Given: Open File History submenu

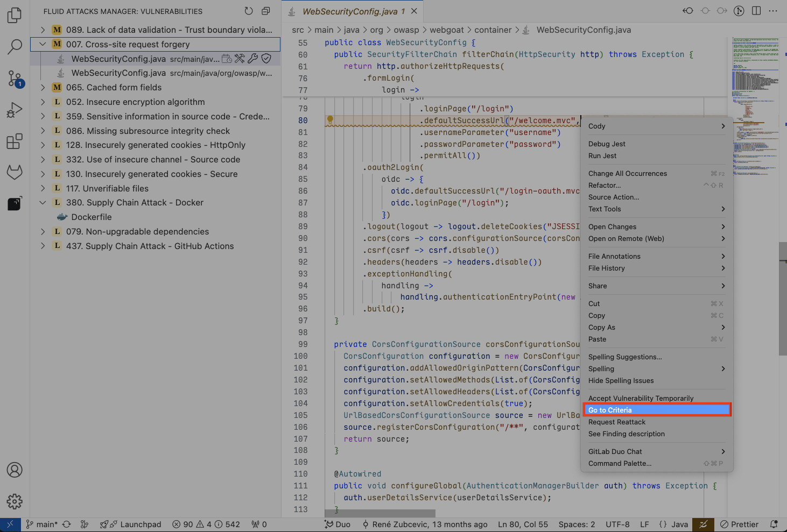Looking at the screenshot, I should tap(657, 268).
